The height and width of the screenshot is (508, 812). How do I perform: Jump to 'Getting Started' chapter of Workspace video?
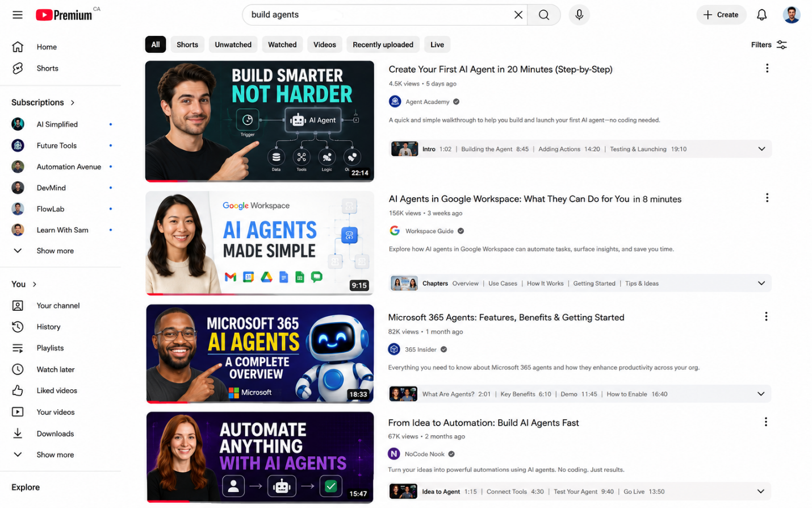(x=594, y=284)
